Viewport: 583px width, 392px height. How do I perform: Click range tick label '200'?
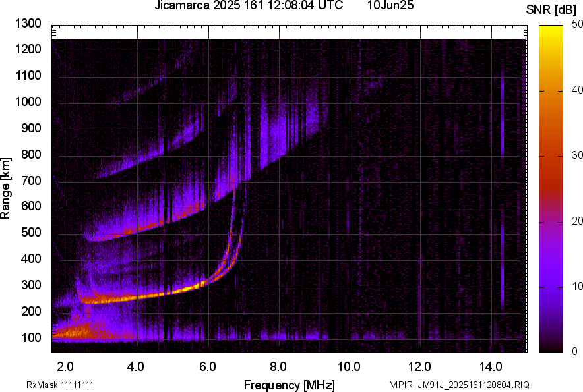(31, 311)
